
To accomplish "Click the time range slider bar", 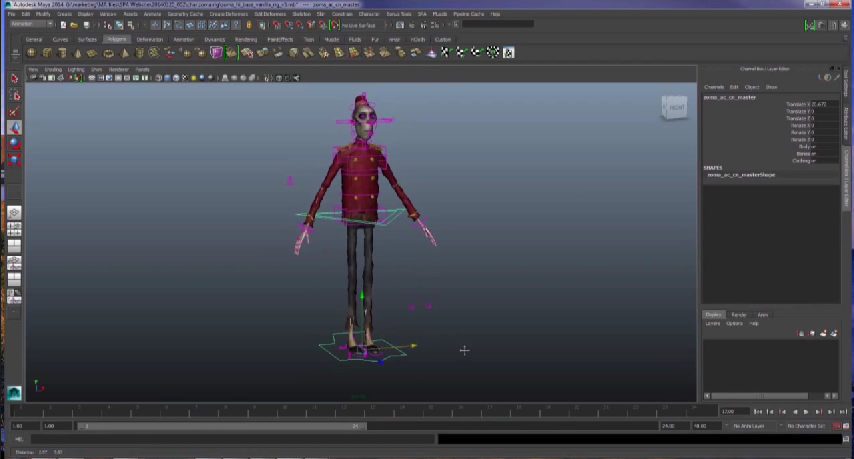I will point(220,426).
